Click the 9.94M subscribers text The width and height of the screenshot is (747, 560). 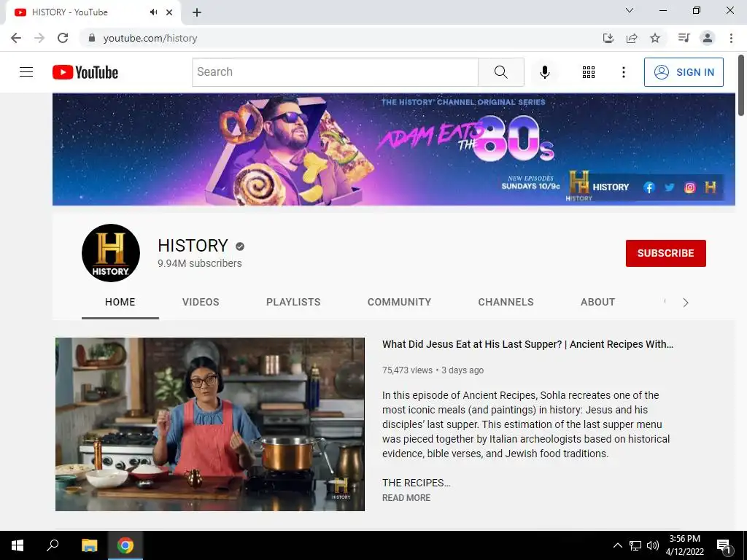tap(200, 263)
